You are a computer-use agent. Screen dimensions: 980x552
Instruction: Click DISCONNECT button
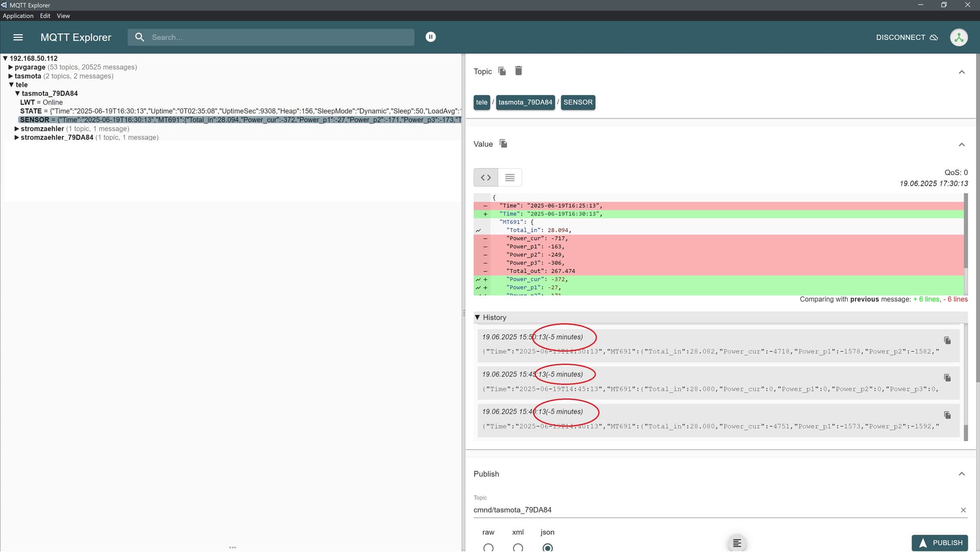(907, 37)
